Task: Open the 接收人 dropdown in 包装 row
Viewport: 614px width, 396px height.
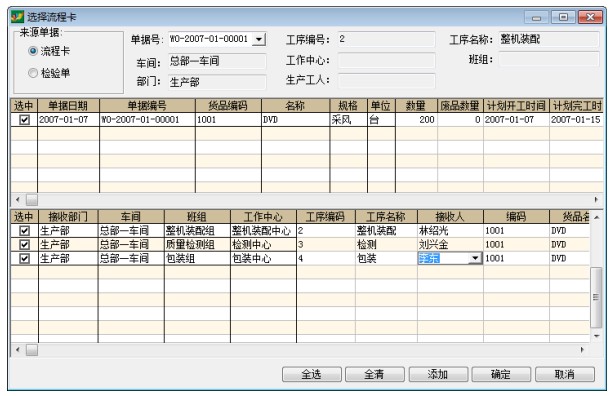Action: [475, 259]
